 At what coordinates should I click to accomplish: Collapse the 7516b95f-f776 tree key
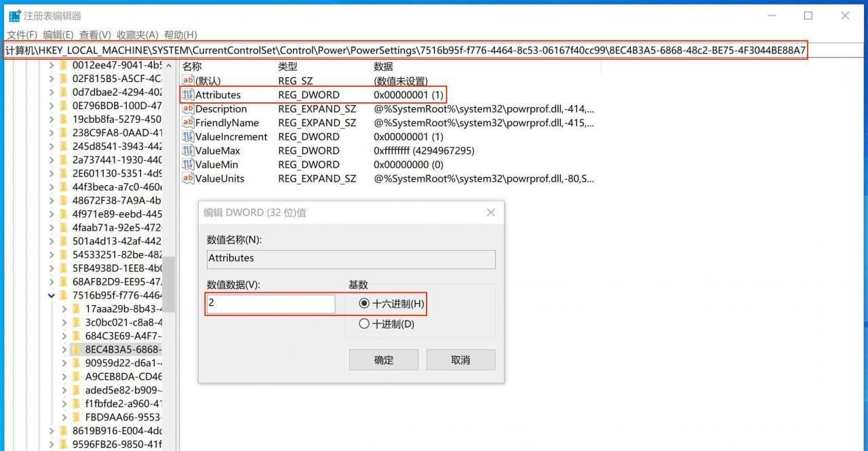tap(52, 296)
